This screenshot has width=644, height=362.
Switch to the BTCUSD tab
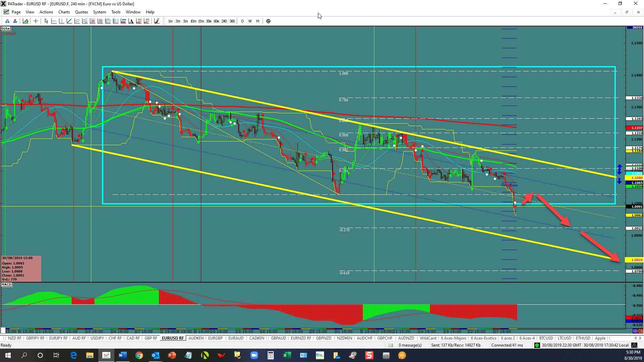[x=546, y=338]
